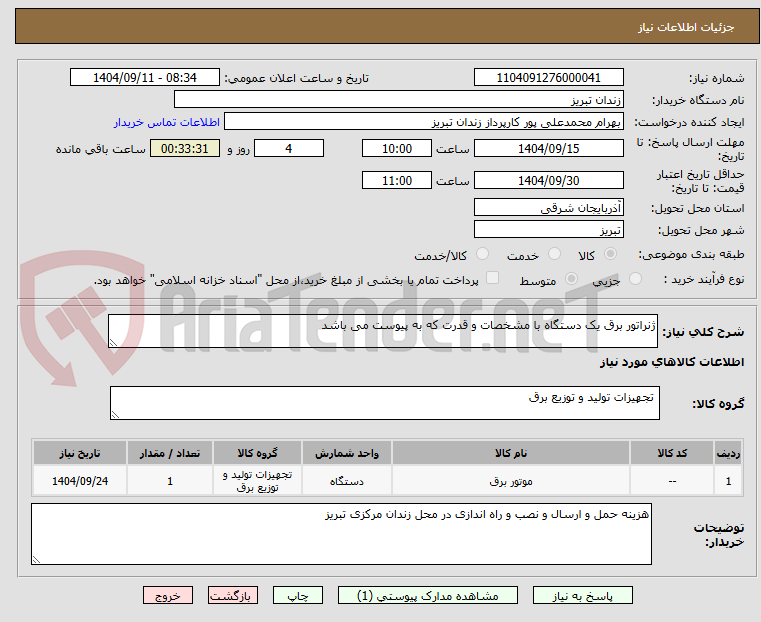Click the بازگشت back button
Viewport: 761px width, 622px height.
(x=233, y=595)
